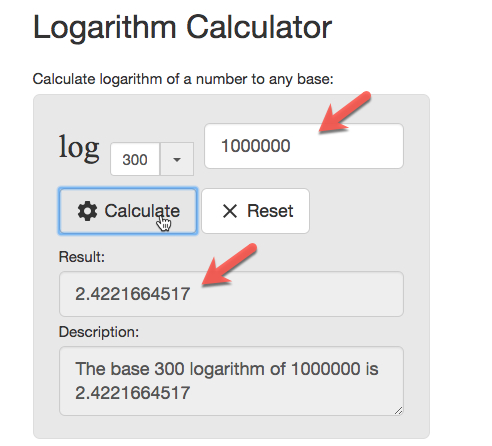The height and width of the screenshot is (446, 492).
Task: Click the Description label
Action: (x=99, y=332)
